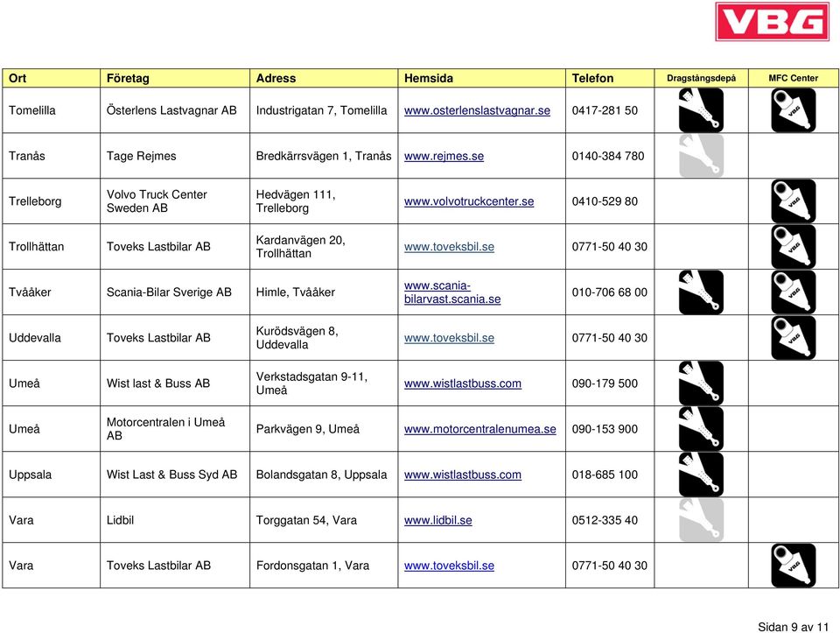840x633 pixels.
Task: Click Dragstångsdepå icon in Tvååker row
Action: [701, 292]
